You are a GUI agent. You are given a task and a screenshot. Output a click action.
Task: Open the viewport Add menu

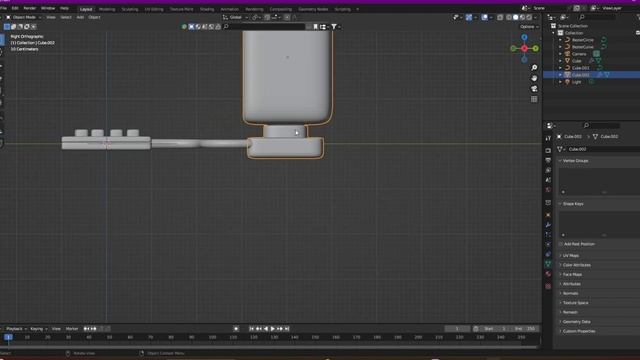(80, 17)
